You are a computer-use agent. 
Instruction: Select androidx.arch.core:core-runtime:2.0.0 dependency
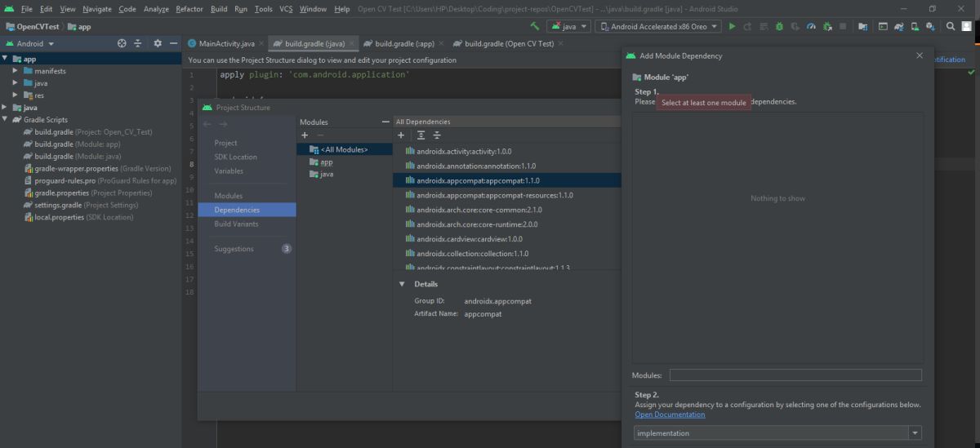point(477,224)
